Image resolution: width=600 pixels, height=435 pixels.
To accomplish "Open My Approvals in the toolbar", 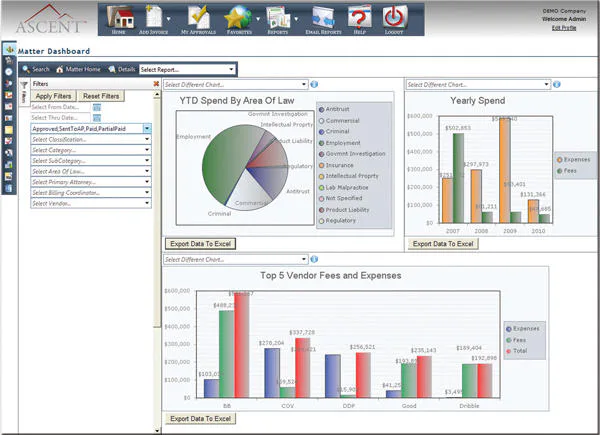I will [199, 18].
